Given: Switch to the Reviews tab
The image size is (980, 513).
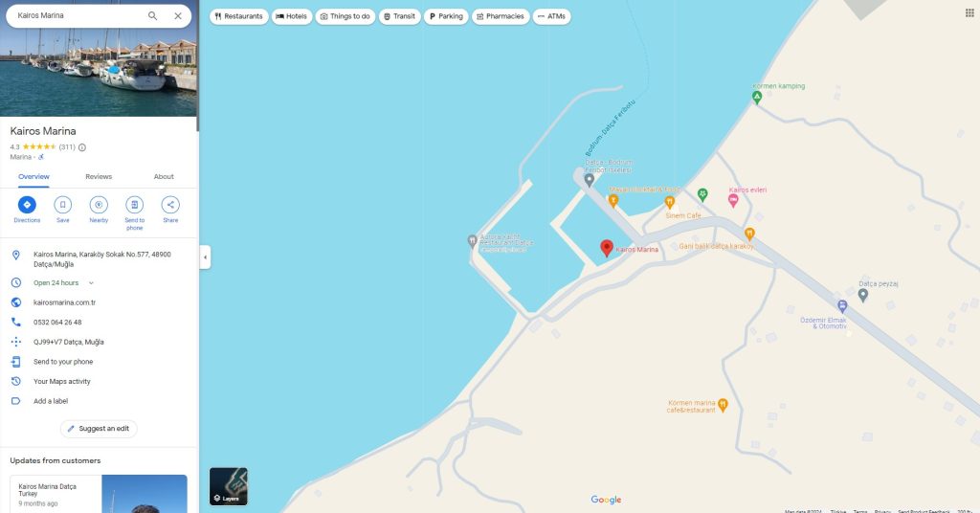Looking at the screenshot, I should tap(99, 177).
